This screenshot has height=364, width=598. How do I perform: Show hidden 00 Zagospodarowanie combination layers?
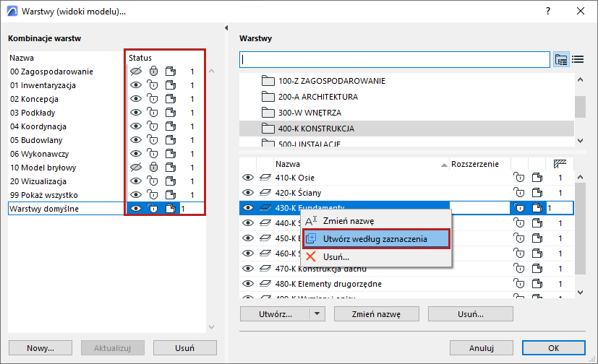tap(134, 71)
